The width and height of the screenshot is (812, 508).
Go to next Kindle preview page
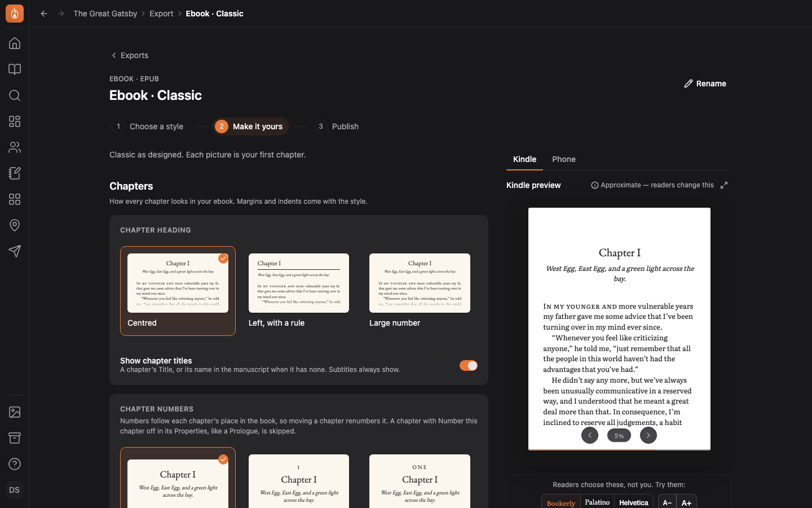tap(648, 435)
